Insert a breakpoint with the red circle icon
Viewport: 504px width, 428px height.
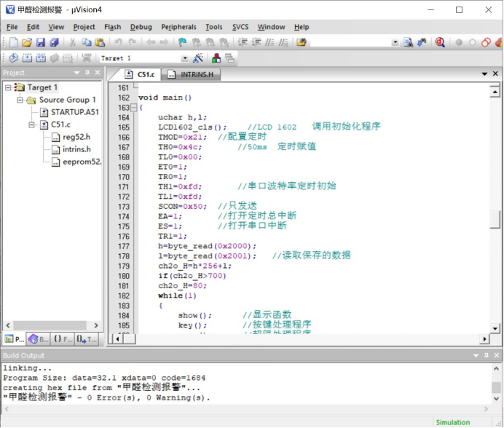(x=459, y=42)
